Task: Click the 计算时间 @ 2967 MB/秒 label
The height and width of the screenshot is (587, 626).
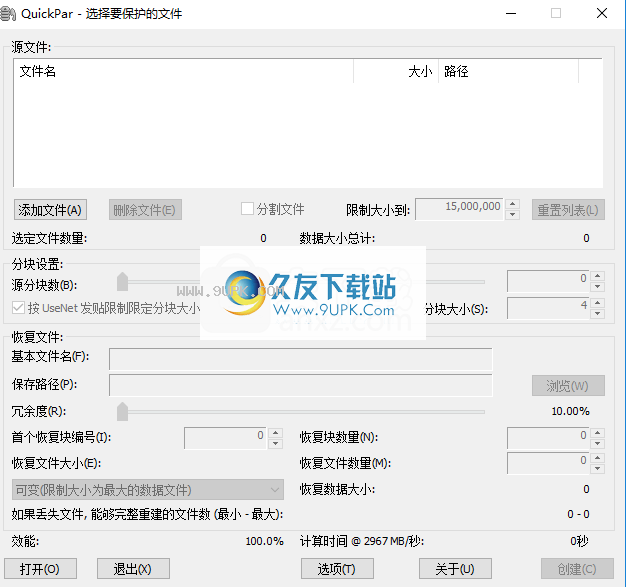Action: tap(362, 541)
